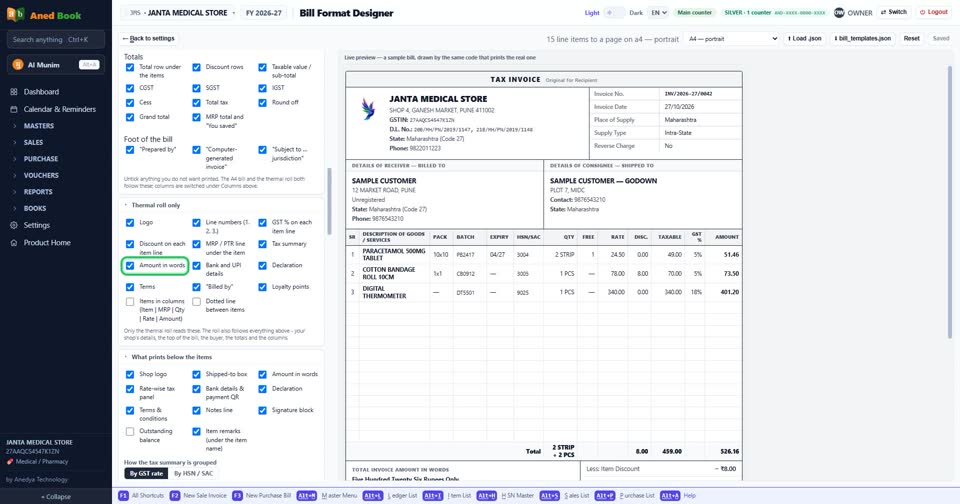Expand the REPORTS sidebar section

[38, 192]
